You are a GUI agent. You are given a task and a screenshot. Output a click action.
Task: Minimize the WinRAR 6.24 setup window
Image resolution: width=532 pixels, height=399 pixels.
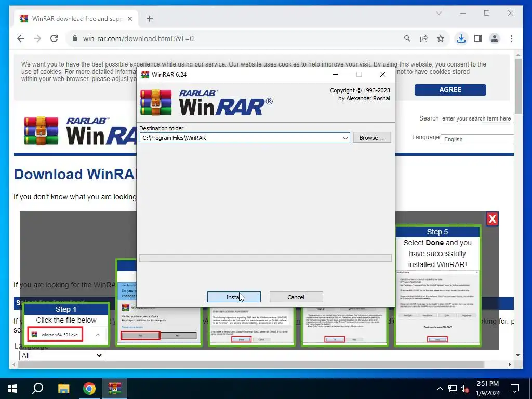pos(336,74)
